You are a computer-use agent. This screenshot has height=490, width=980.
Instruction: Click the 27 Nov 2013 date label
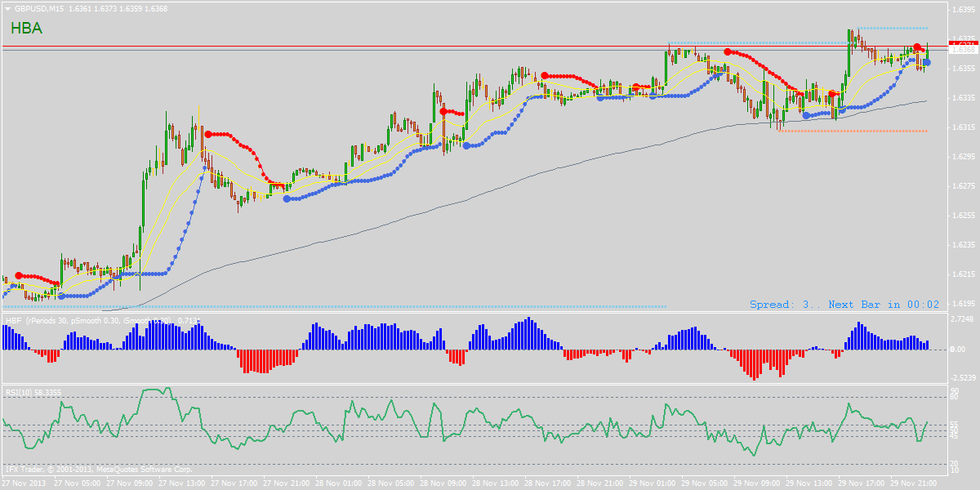point(24,483)
